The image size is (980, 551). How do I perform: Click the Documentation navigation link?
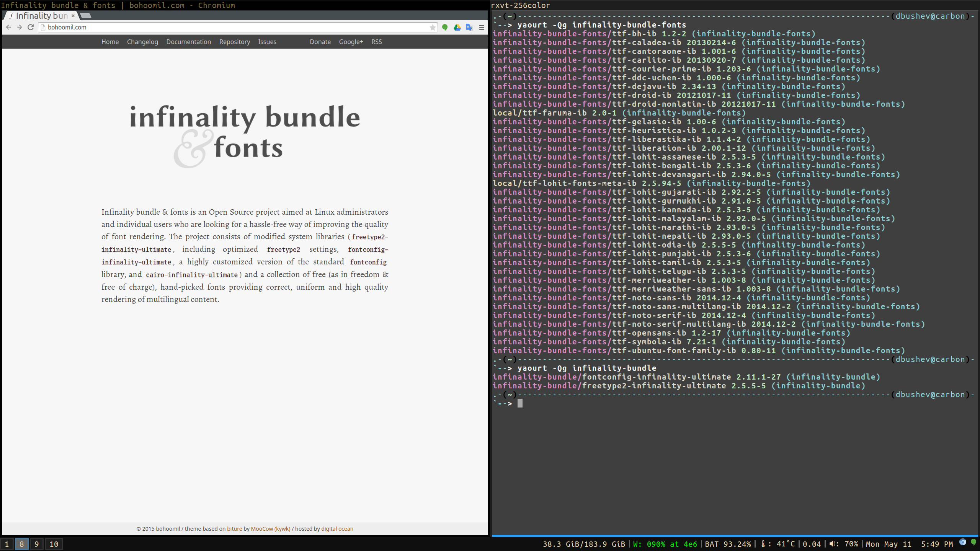(188, 41)
